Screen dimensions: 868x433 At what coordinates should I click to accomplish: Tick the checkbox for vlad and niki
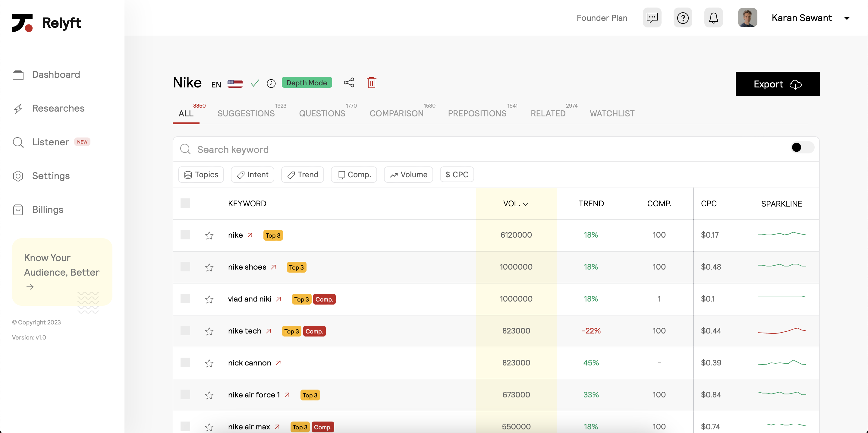point(185,299)
